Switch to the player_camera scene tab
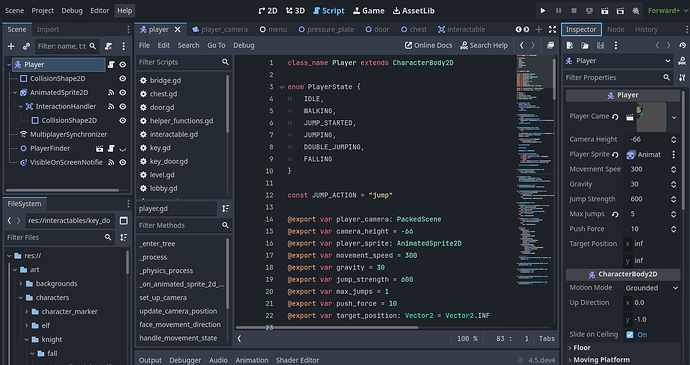Image resolution: width=690 pixels, height=365 pixels. [x=220, y=29]
